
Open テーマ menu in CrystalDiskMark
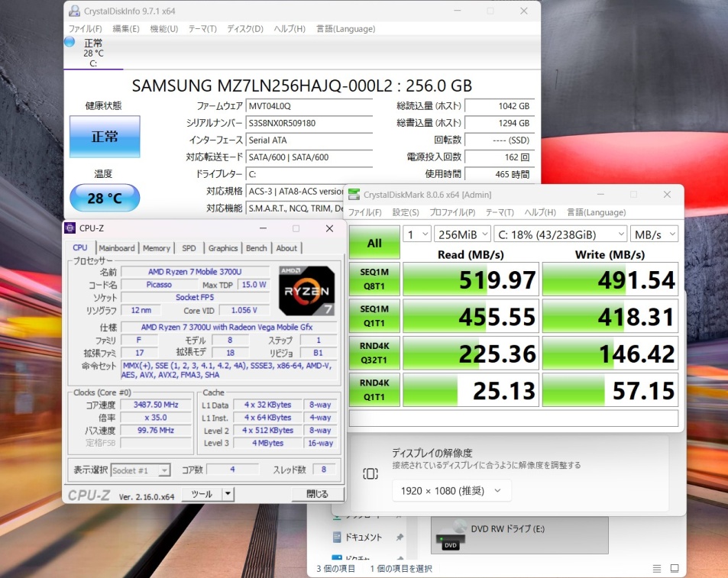click(500, 212)
